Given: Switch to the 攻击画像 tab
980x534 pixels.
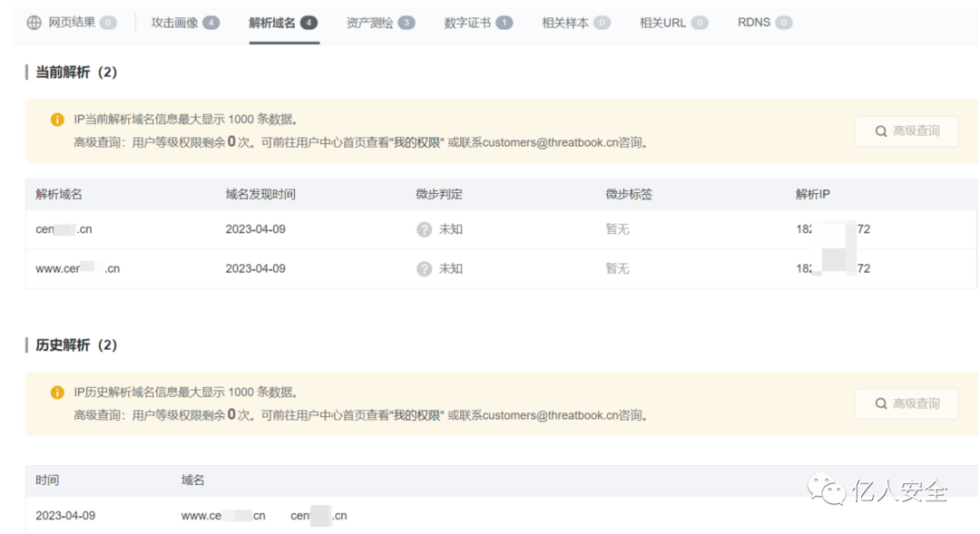Looking at the screenshot, I should click(x=175, y=22).
